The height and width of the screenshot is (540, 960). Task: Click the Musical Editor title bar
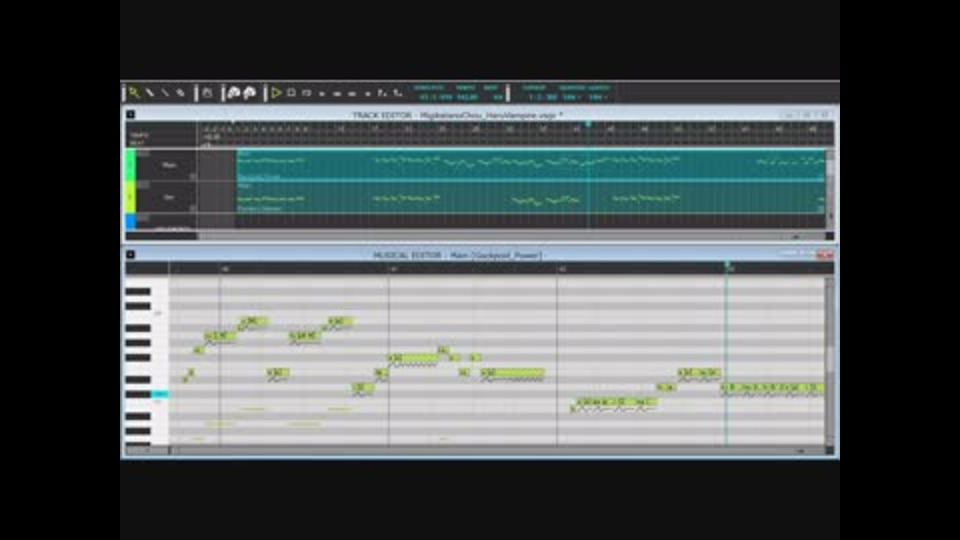456,255
